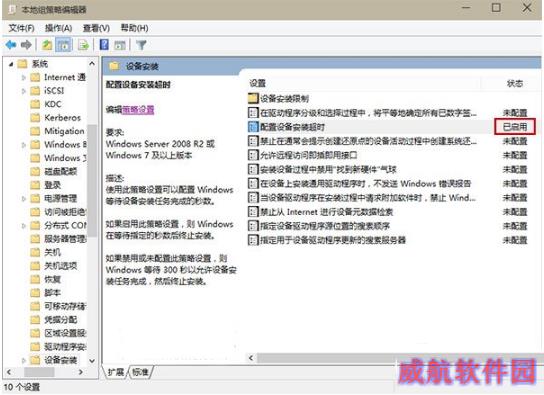
Task: Click the Export list toolbar icon
Action: click(x=83, y=45)
